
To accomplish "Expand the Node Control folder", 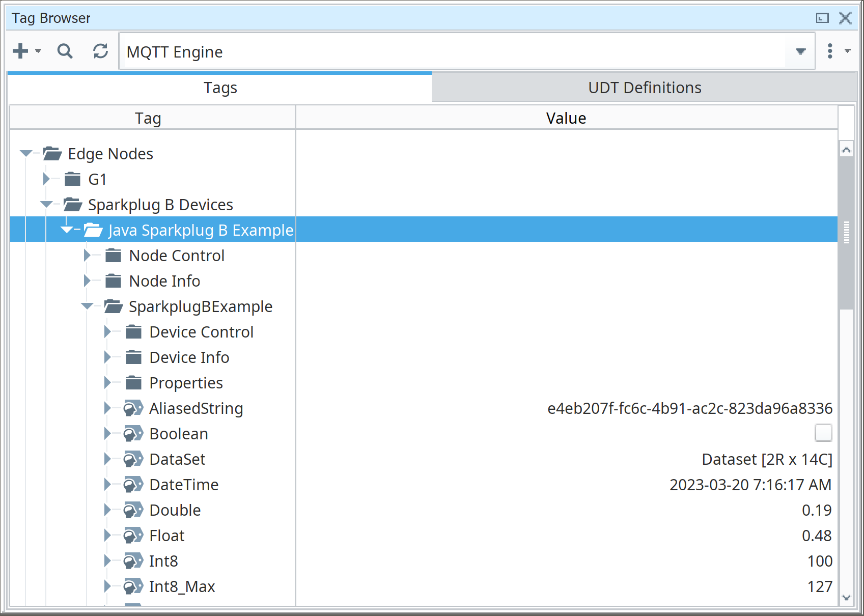I will [87, 255].
